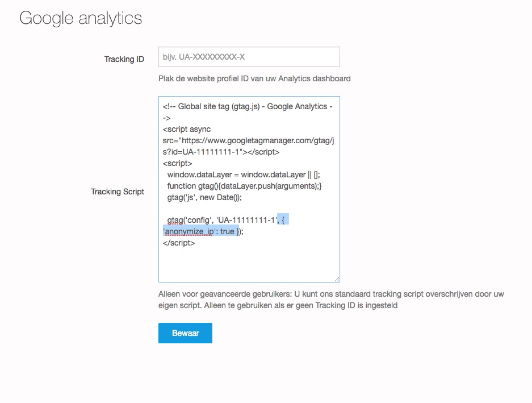Click the Tracking ID input field
Screen dimensions: 532x403
point(249,57)
